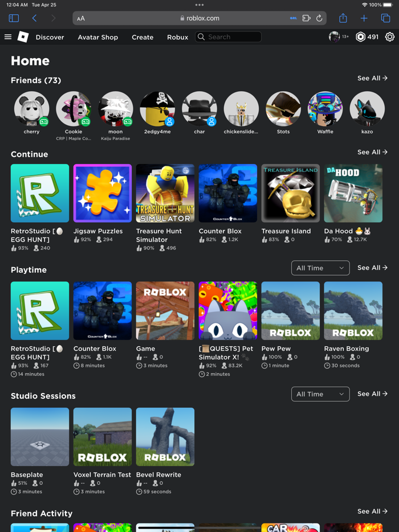This screenshot has height=532, width=399.
Task: Open the Robux menu item
Action: point(178,37)
